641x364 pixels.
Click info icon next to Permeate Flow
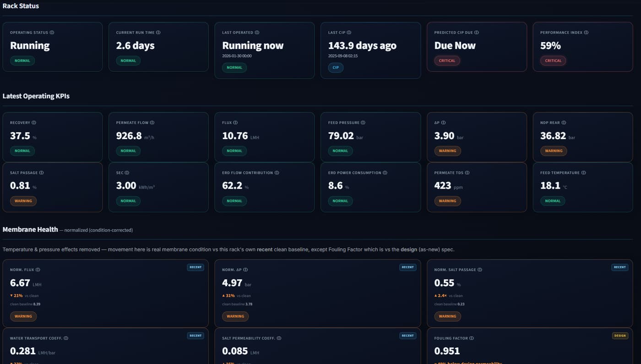[152, 123]
